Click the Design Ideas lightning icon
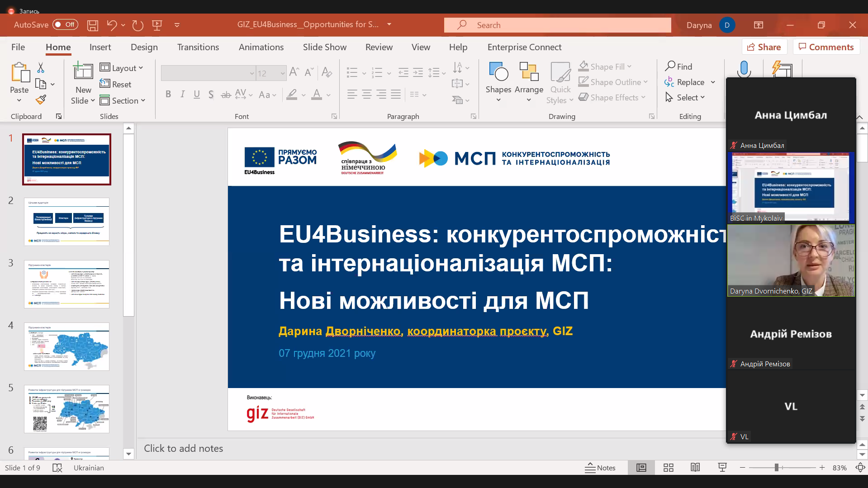This screenshot has width=868, height=488. [x=782, y=69]
